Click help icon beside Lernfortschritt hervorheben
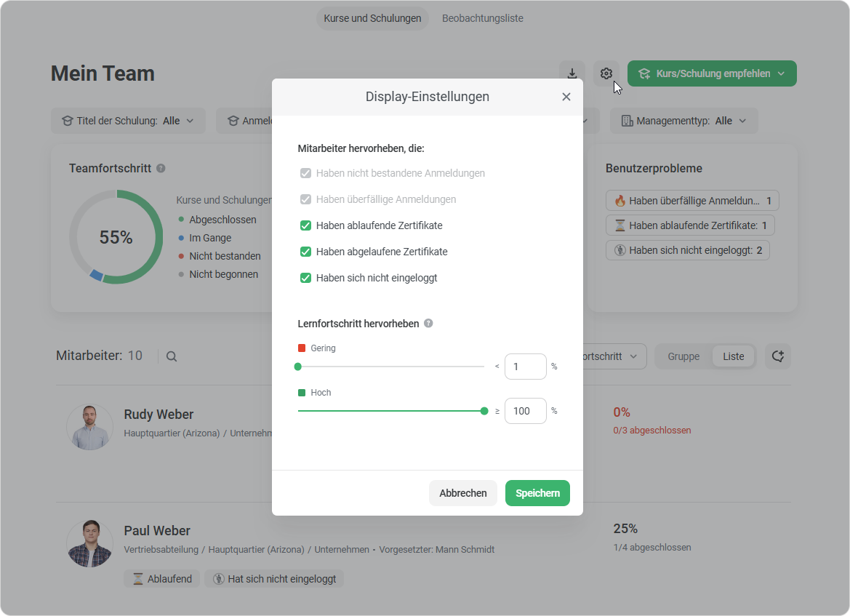This screenshot has width=850, height=616. point(428,324)
